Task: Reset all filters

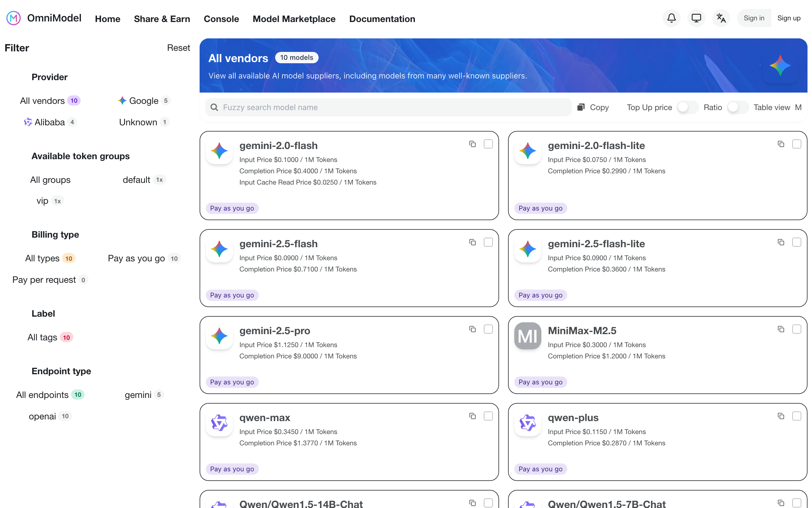Action: coord(178,48)
